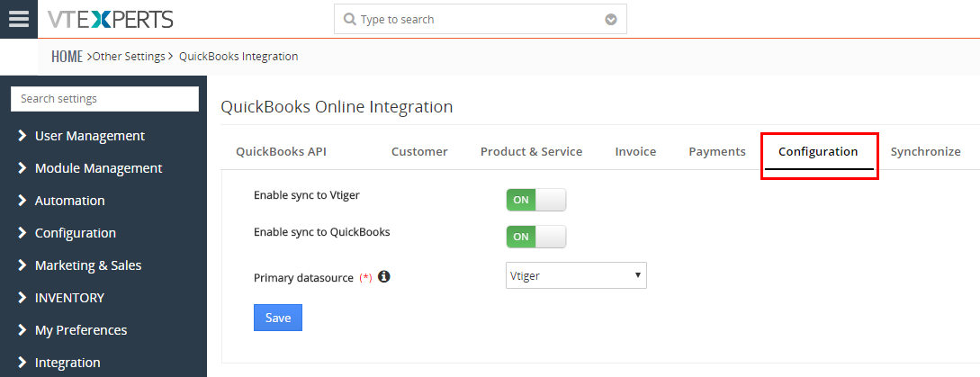980x377 pixels.
Task: Open the search options dropdown arrow
Action: pyautogui.click(x=611, y=20)
